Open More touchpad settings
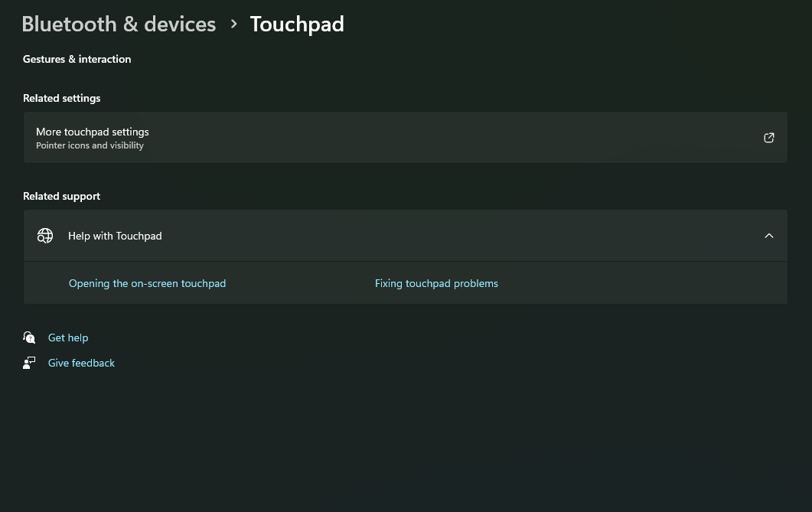 pos(93,132)
